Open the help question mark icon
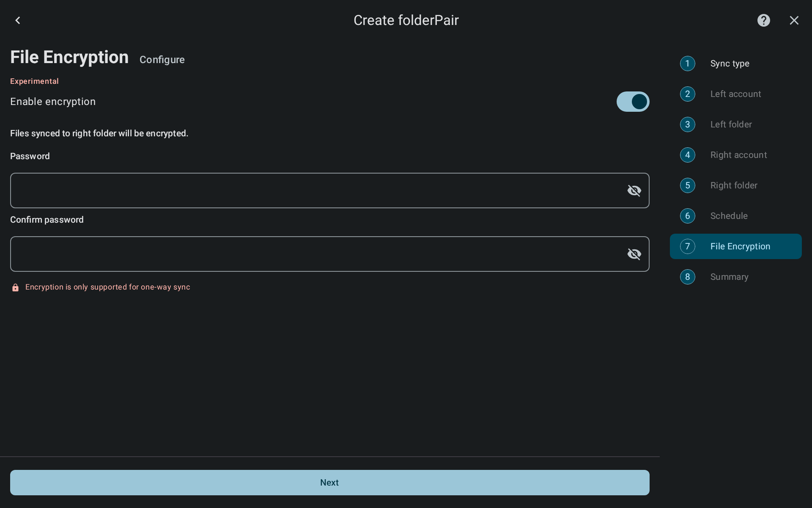This screenshot has width=812, height=508. 764,20
